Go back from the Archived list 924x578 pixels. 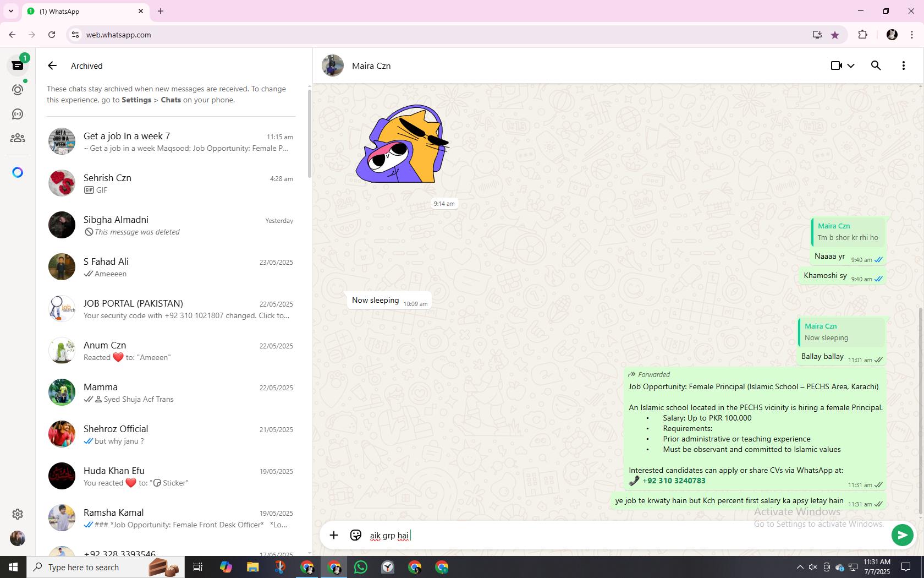52,66
